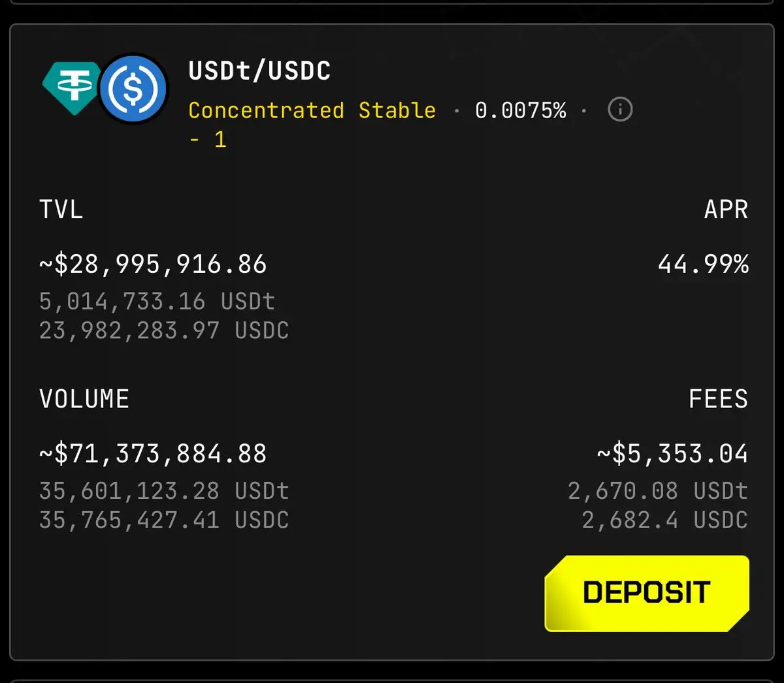Viewport: 784px width, 683px height.
Task: Click the FEES section label
Action: (x=719, y=399)
